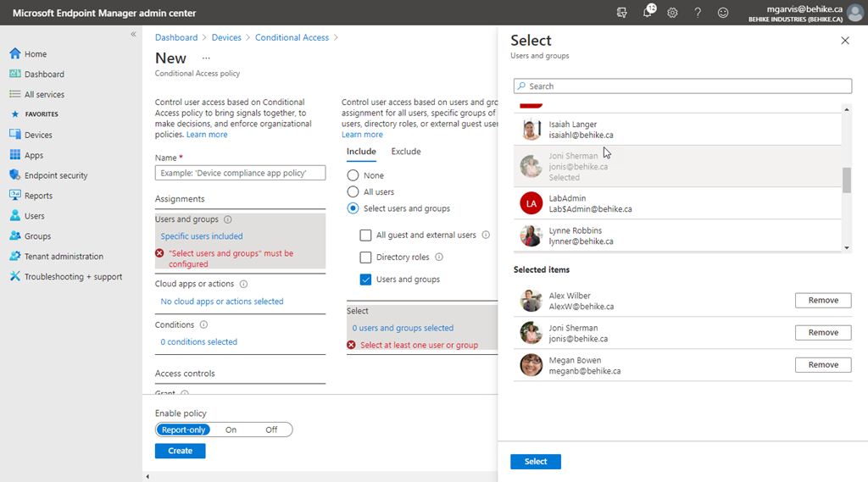Click the blue Select button
This screenshot has height=482, width=868.
pos(535,462)
